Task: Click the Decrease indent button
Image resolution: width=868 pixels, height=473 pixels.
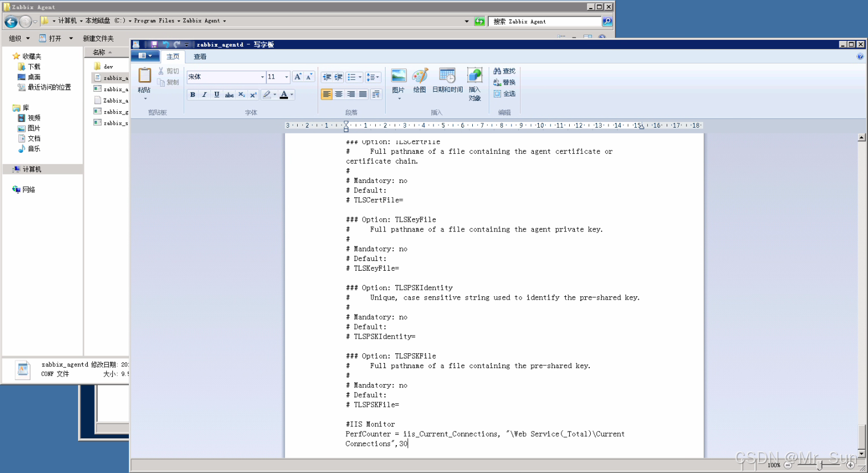Action: tap(327, 77)
